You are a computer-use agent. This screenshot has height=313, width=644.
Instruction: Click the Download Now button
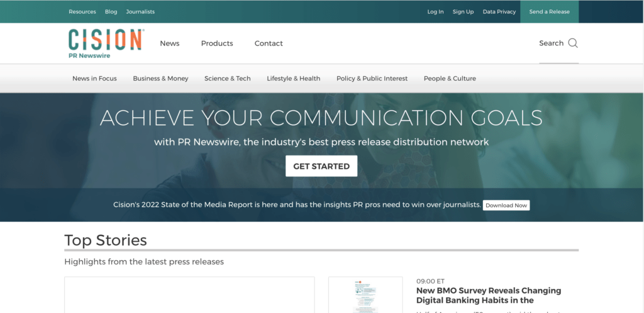click(506, 205)
